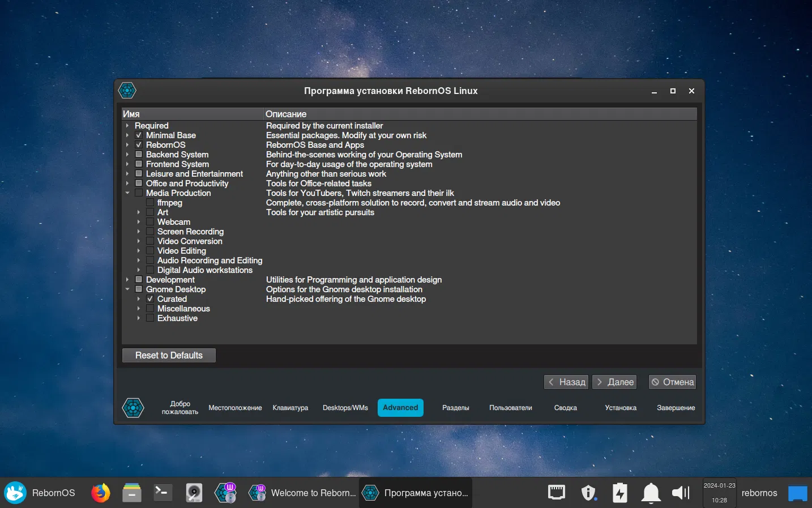Expand the Required tree row
The image size is (812, 508).
click(127, 126)
